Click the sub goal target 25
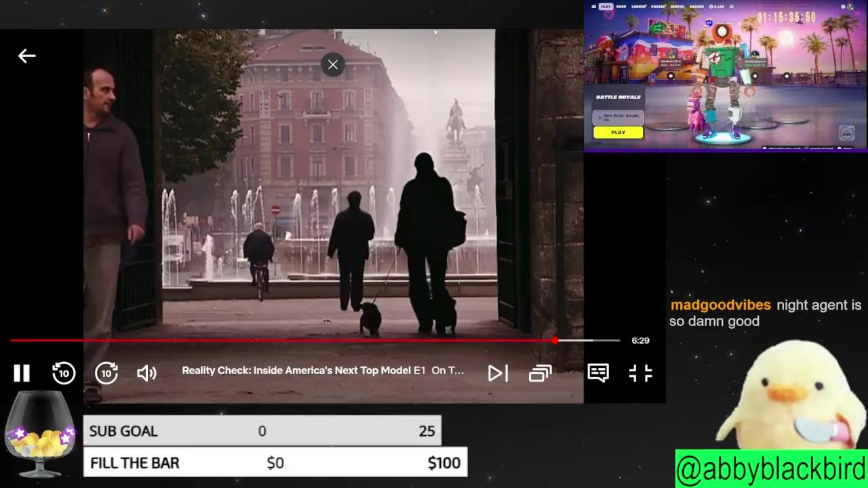The height and width of the screenshot is (488, 868). [427, 431]
